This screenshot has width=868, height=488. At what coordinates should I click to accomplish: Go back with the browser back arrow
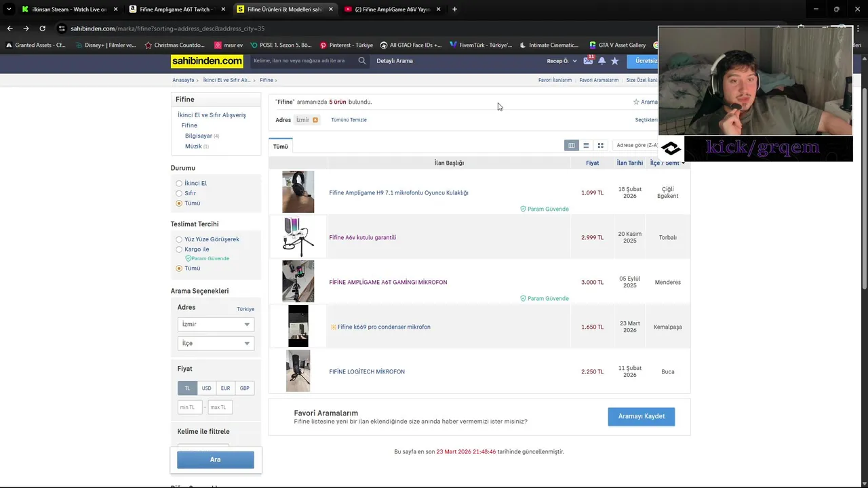click(9, 28)
